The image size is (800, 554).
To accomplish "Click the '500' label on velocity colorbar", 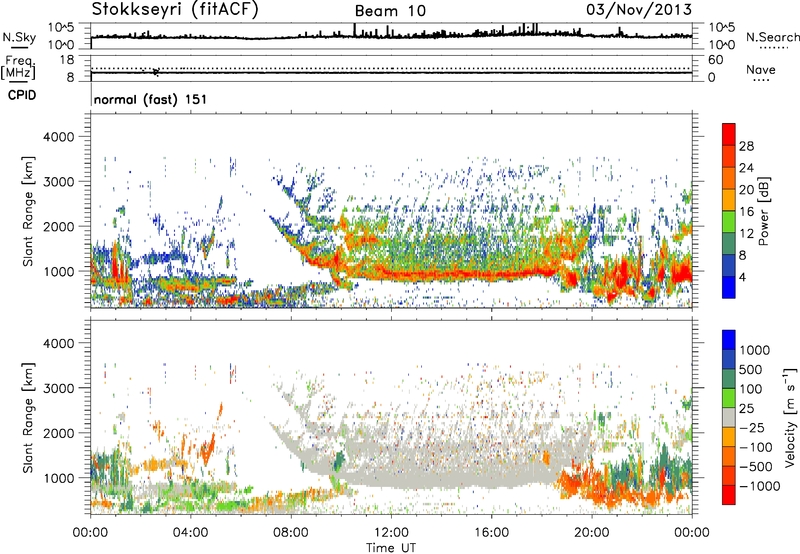I will tap(751, 370).
